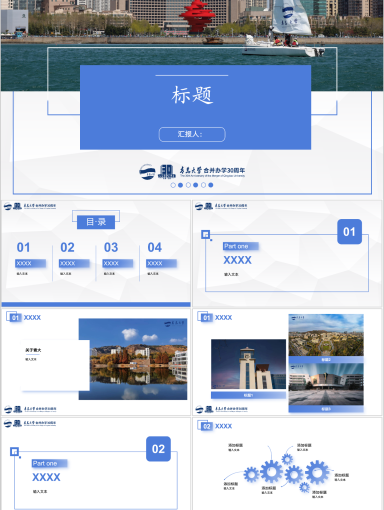This screenshot has height=510, width=384.
Task: Click the XXXX label under contents number 04
Action: click(x=161, y=263)
